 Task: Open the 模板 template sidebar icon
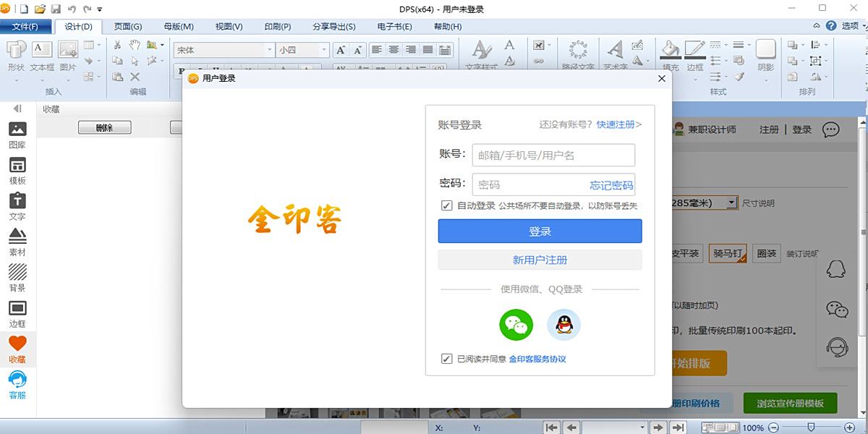tap(17, 171)
